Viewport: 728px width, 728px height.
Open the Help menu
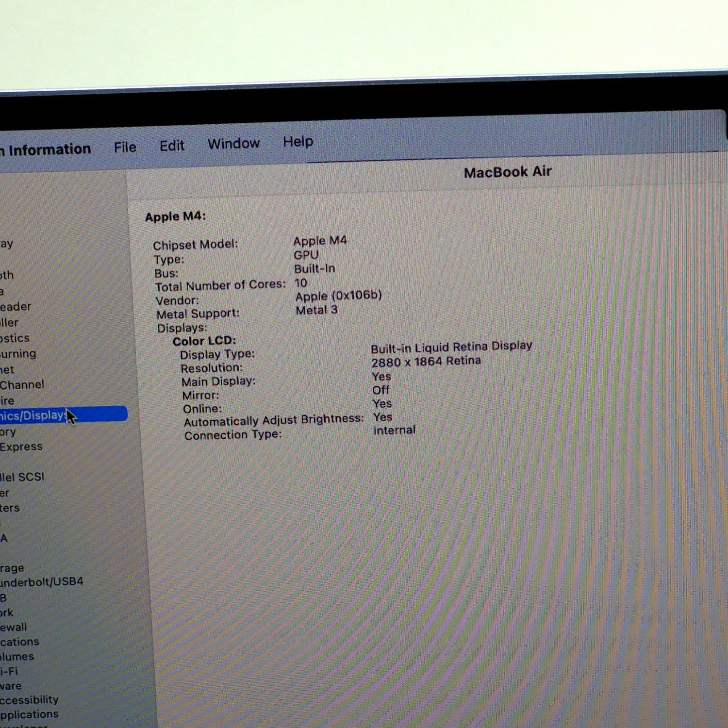pyautogui.click(x=298, y=142)
